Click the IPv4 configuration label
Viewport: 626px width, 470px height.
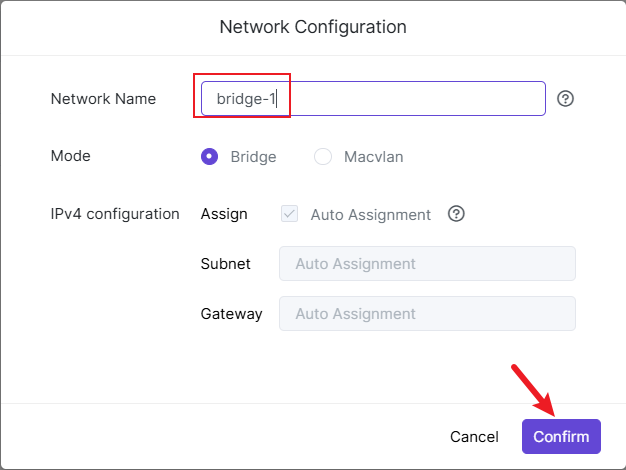114,213
